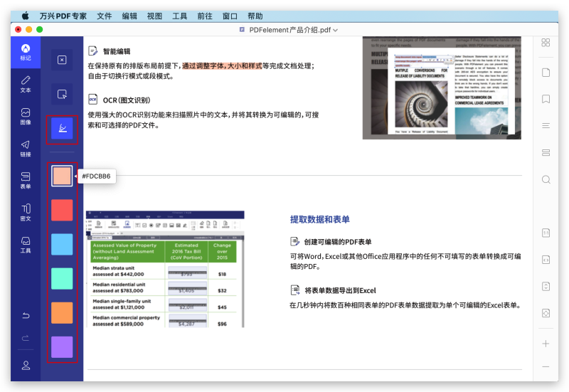569x392 pixels.
Task: Click the 将表单数据导出到Excel heading
Action: click(x=341, y=290)
